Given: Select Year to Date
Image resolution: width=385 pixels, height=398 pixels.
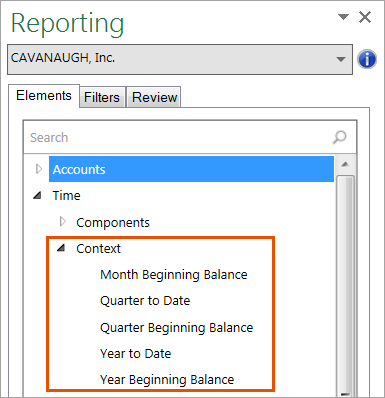Looking at the screenshot, I should 135,353.
